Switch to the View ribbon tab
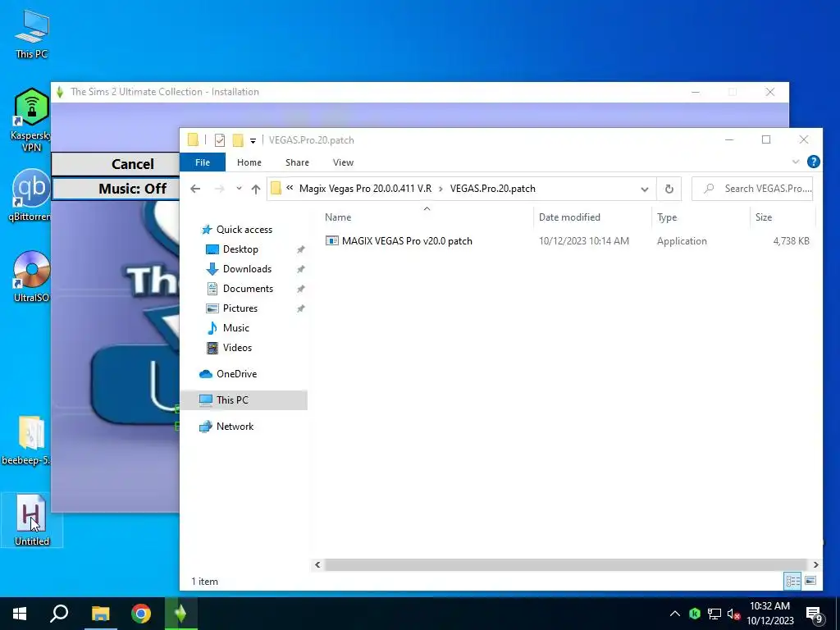The image size is (840, 630). (343, 162)
